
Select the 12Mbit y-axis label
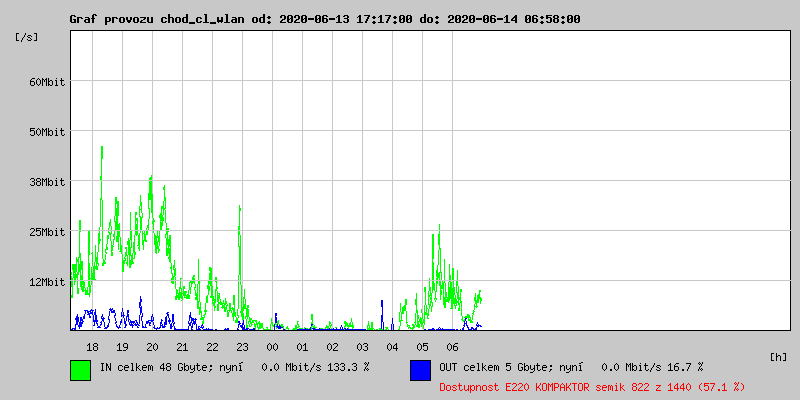point(46,282)
